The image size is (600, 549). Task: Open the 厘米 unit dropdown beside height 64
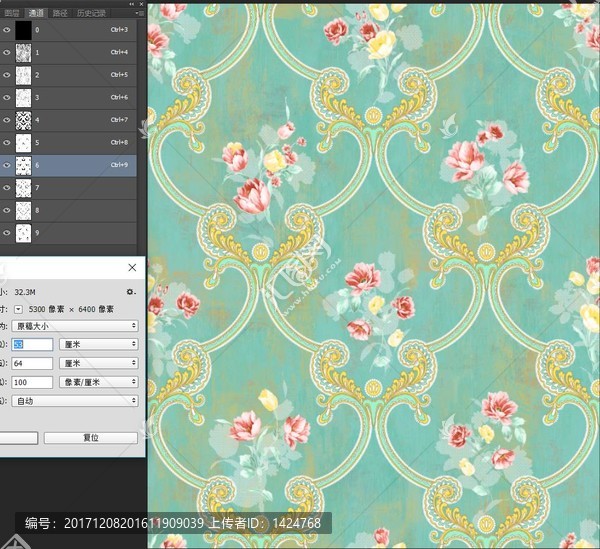(99, 363)
